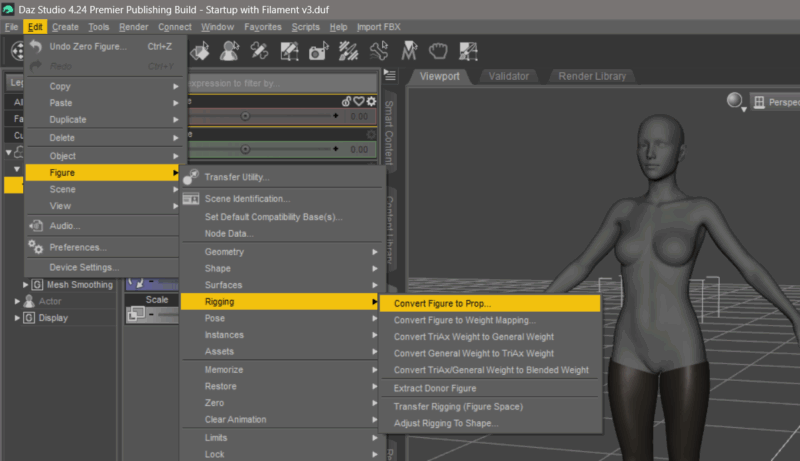Viewport: 800px width, 461px height.
Task: Click the Daz Studio app logo in title bar
Action: 8,9
